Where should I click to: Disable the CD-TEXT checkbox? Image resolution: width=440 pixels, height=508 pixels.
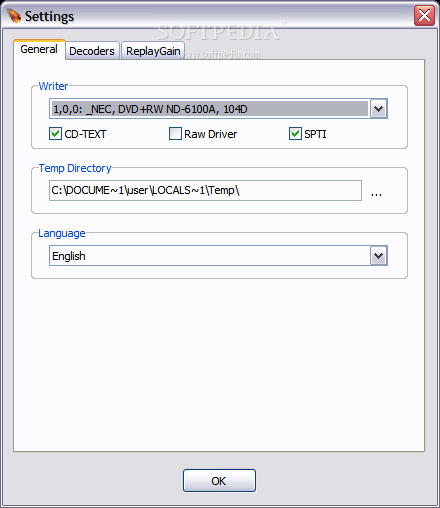[55, 134]
